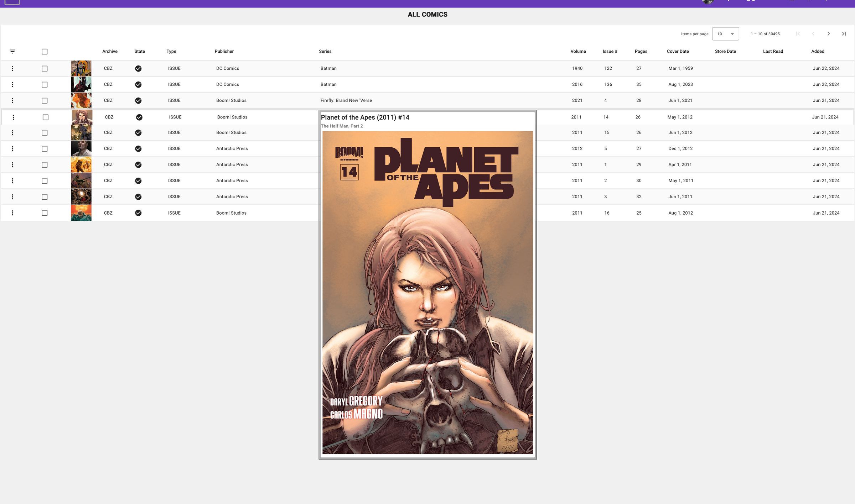Click the read-state check icon on Batman 2016 row
The image size is (855, 504).
click(x=139, y=84)
